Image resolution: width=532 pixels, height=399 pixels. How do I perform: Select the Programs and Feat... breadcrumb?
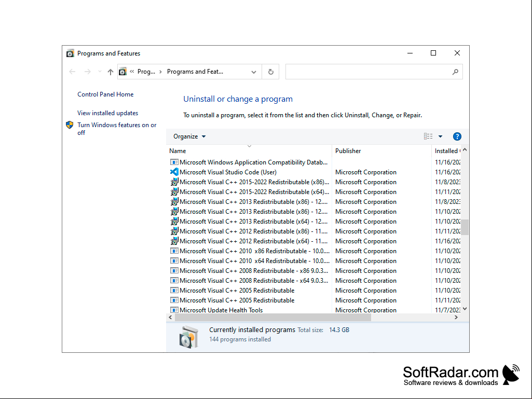click(195, 72)
